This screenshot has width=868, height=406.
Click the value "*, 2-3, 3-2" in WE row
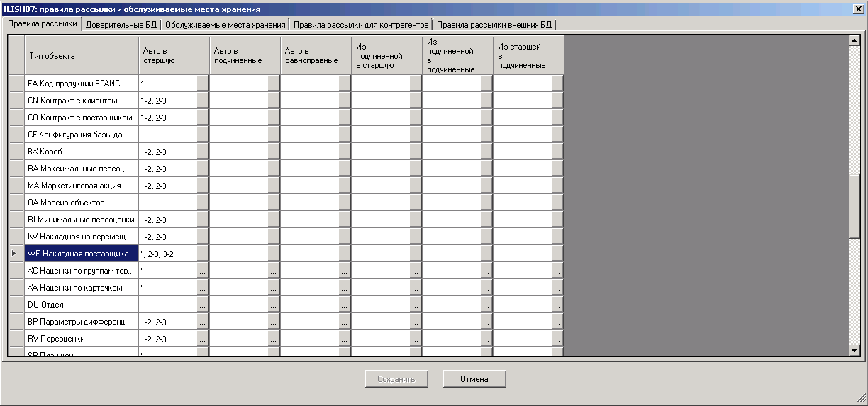coord(157,254)
